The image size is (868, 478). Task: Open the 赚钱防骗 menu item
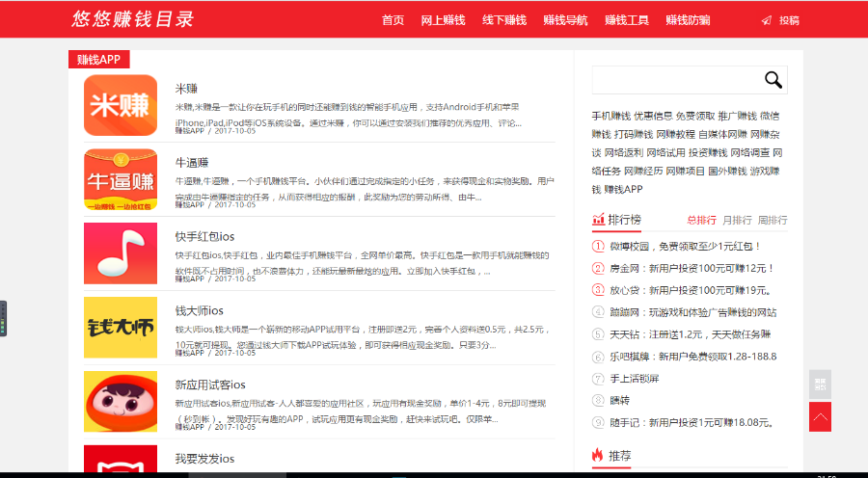point(688,20)
